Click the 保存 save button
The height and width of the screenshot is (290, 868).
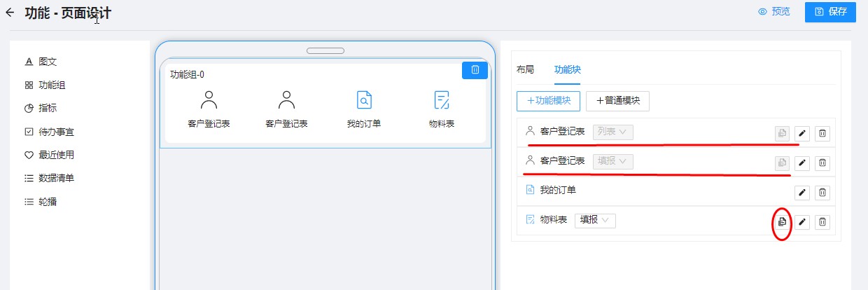[x=830, y=12]
